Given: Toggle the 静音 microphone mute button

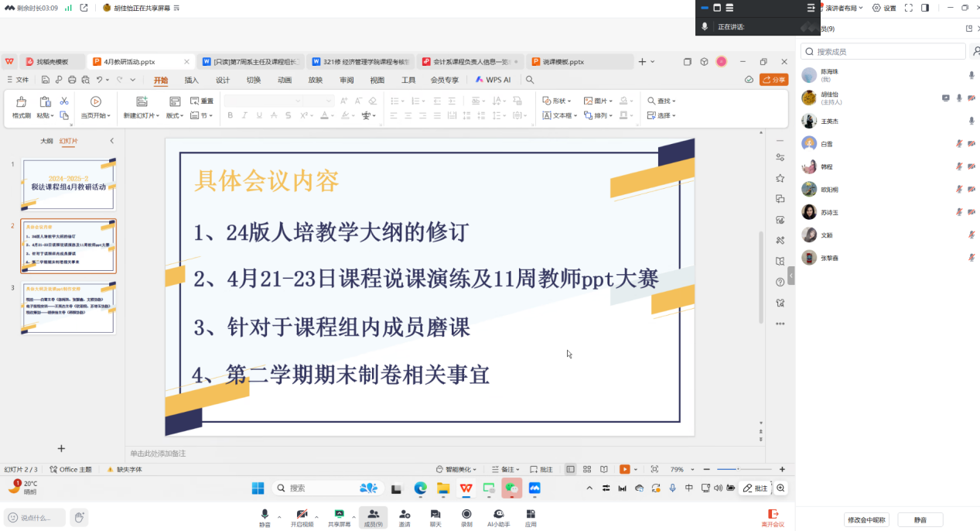Looking at the screenshot, I should (x=265, y=514).
